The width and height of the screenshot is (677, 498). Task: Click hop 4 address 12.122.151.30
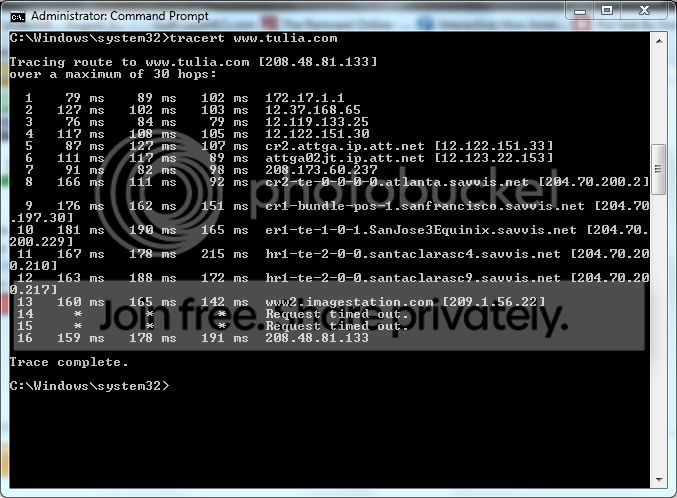[x=317, y=134]
